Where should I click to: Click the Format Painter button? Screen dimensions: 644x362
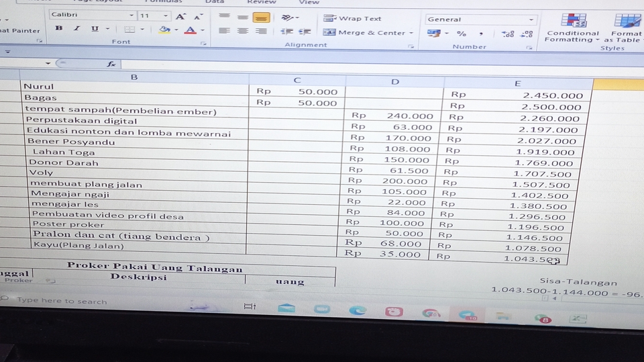click(19, 30)
